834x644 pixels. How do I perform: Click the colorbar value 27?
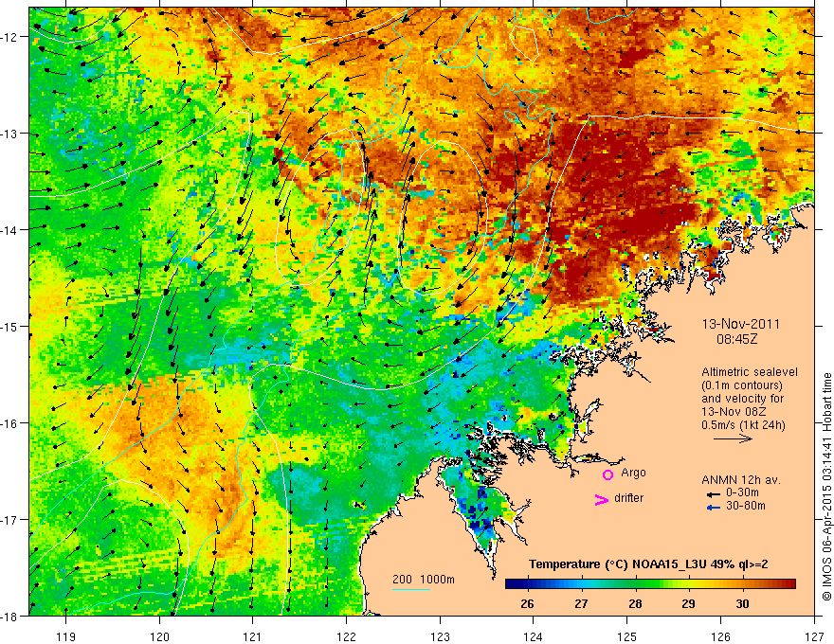(581, 604)
